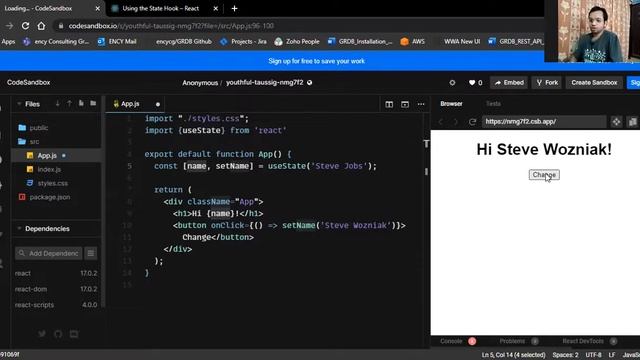Open package.json file
Screen dimensions: 640x360
[50, 197]
